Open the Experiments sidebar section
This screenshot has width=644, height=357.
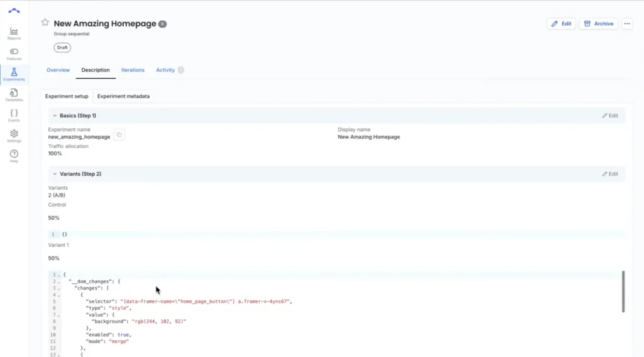coord(14,74)
